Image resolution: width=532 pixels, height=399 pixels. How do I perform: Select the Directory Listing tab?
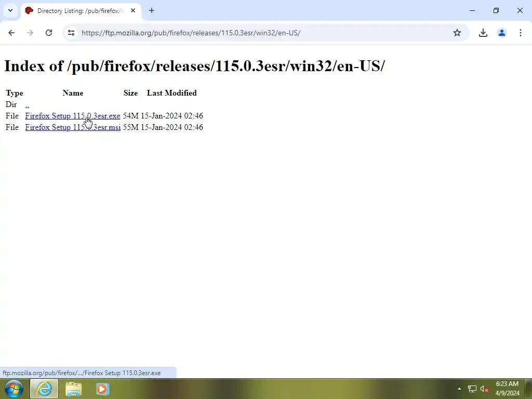click(81, 10)
